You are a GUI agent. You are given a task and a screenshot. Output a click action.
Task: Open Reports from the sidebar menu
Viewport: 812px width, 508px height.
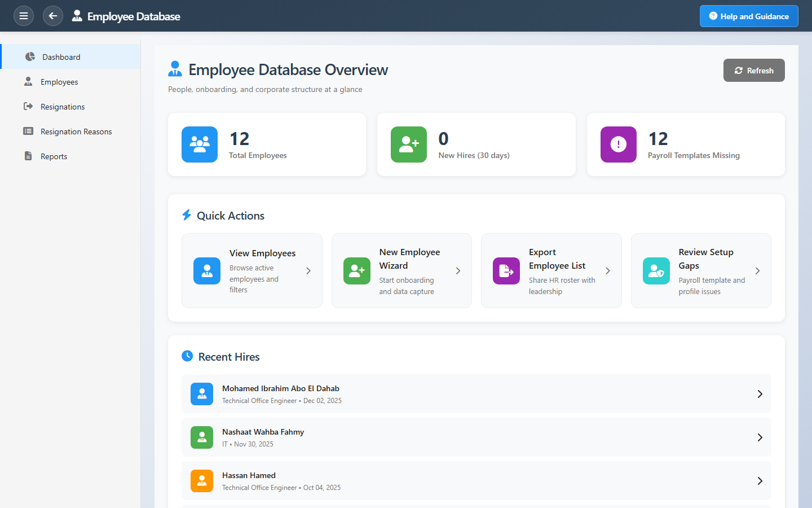click(x=54, y=156)
